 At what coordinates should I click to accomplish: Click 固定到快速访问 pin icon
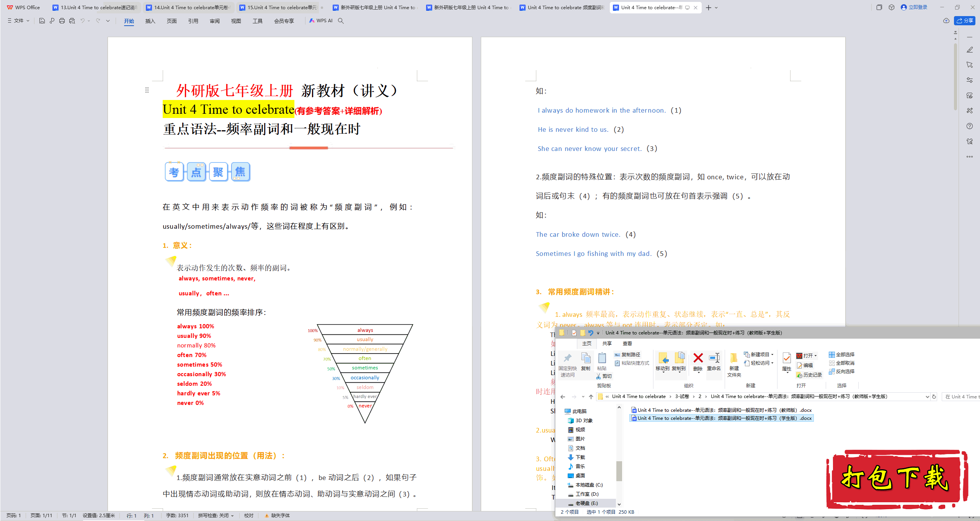point(567,365)
